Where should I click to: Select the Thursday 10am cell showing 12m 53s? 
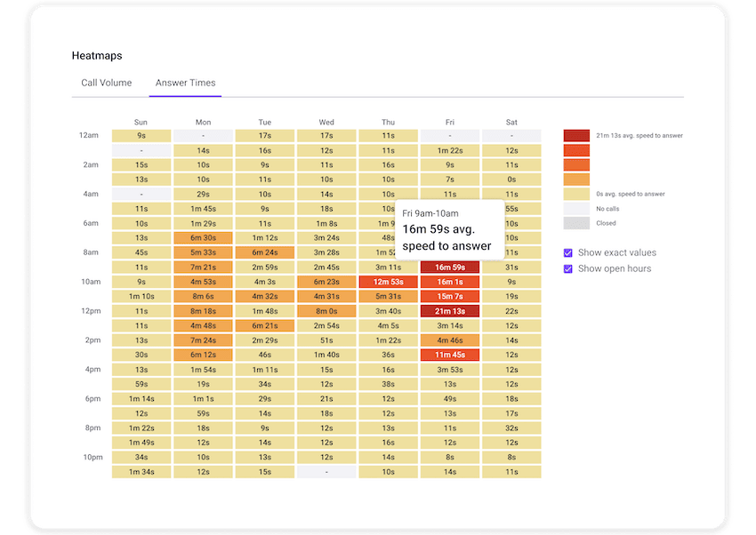[x=388, y=281]
